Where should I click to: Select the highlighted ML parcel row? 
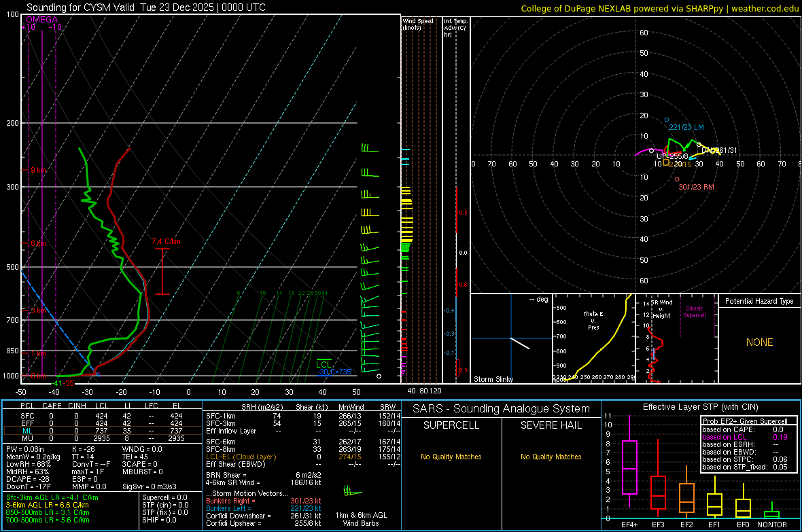click(101, 431)
